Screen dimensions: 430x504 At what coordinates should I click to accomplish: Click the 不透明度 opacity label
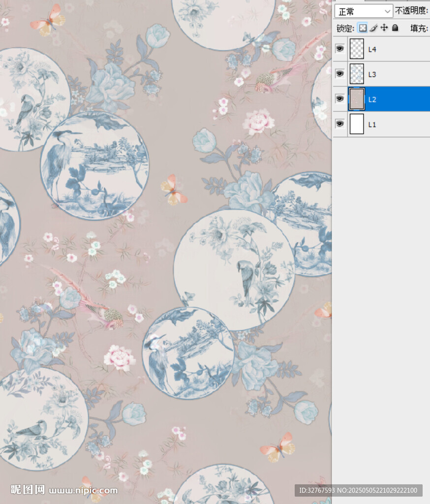pyautogui.click(x=411, y=11)
